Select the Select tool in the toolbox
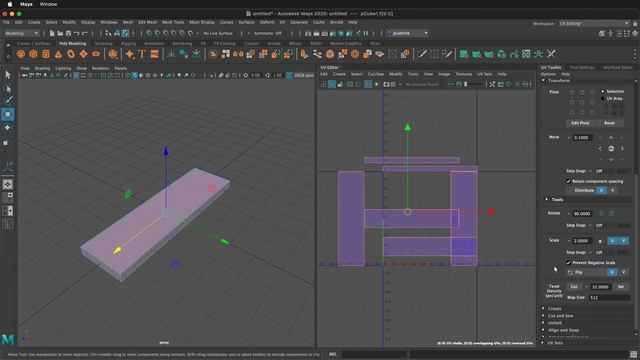Screen dimensions: 640x360 pyautogui.click(x=8, y=75)
